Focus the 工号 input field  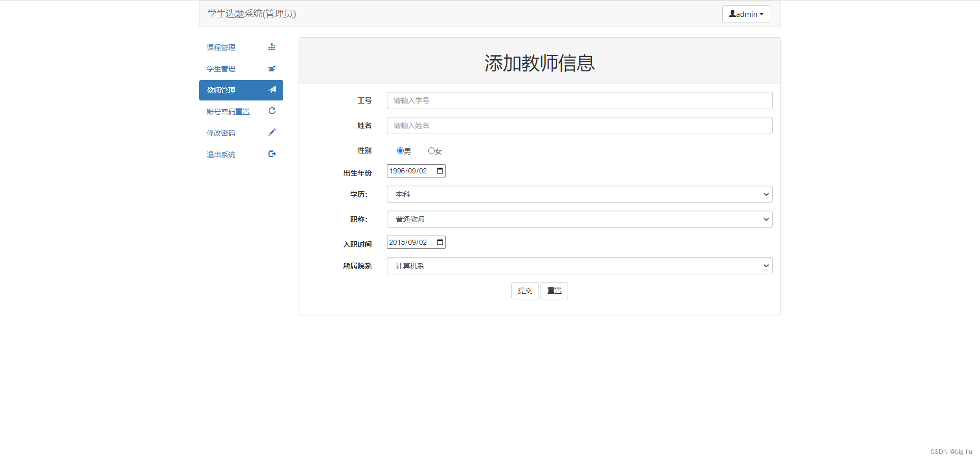pos(580,100)
